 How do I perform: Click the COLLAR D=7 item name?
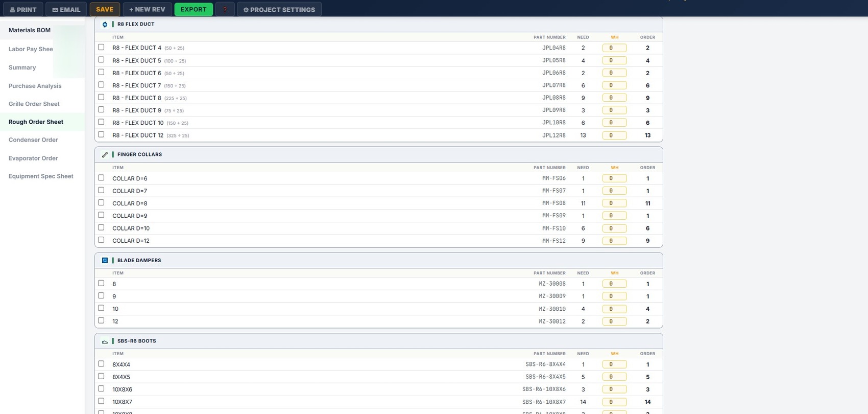(x=130, y=191)
